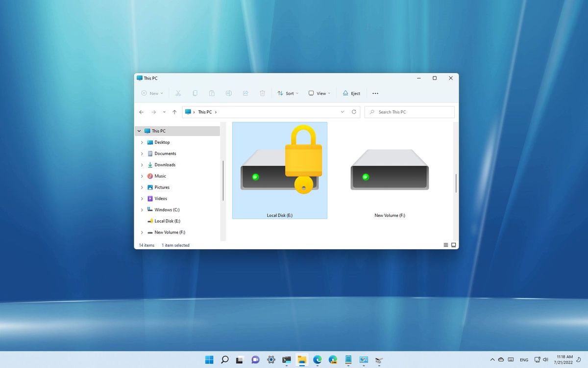This screenshot has width=588, height=368.
Task: Delete the selected item with the trash icon
Action: click(x=262, y=93)
